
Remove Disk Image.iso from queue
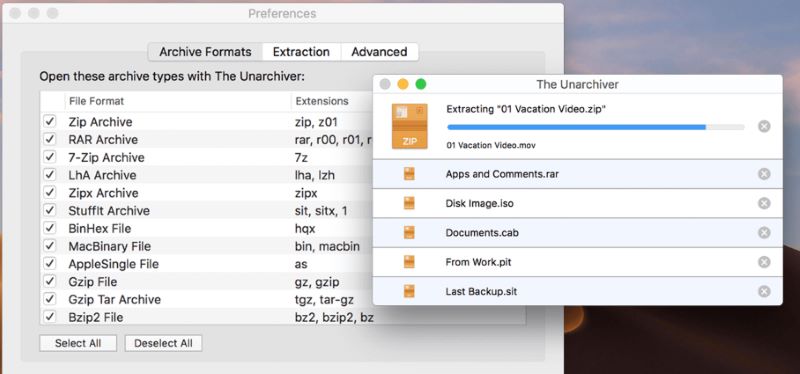coord(764,204)
